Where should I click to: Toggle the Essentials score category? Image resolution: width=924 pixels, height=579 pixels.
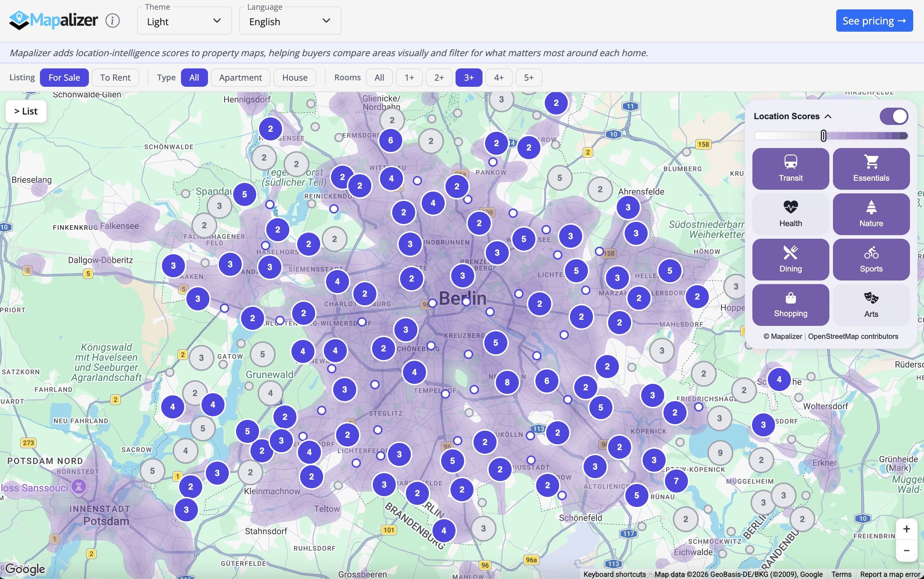coord(871,169)
